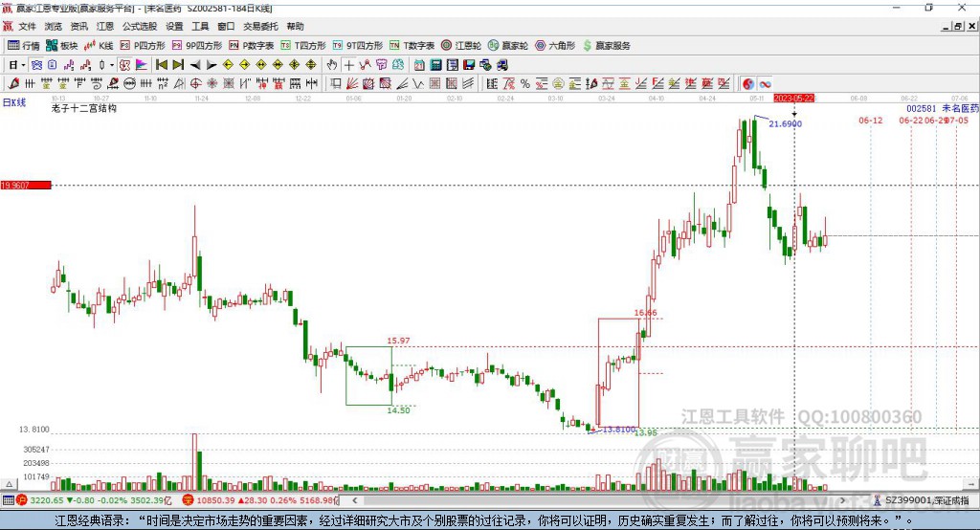The image size is (980, 530).
Task: Open the 9T四方形 tool
Action: 358,46
